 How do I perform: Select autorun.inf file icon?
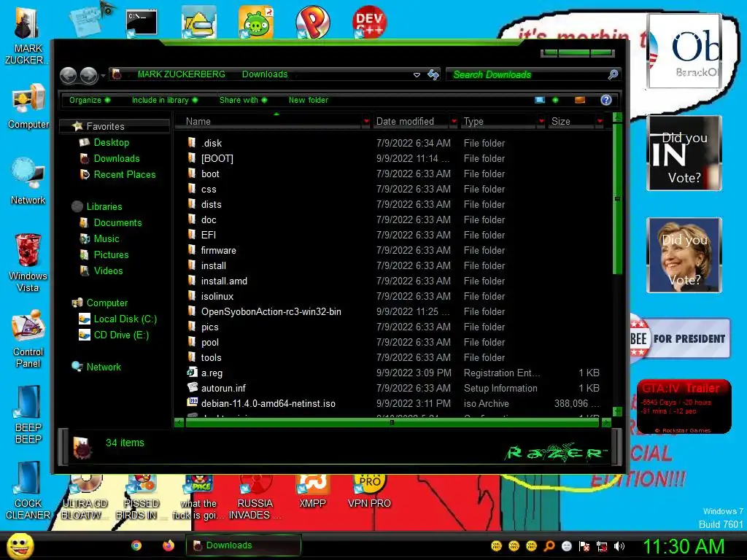click(192, 388)
